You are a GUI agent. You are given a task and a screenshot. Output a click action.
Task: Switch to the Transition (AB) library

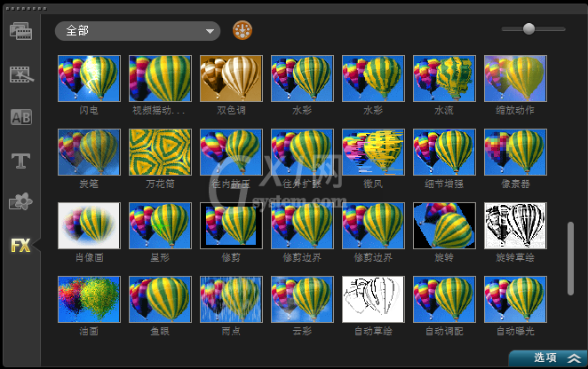pos(21,118)
